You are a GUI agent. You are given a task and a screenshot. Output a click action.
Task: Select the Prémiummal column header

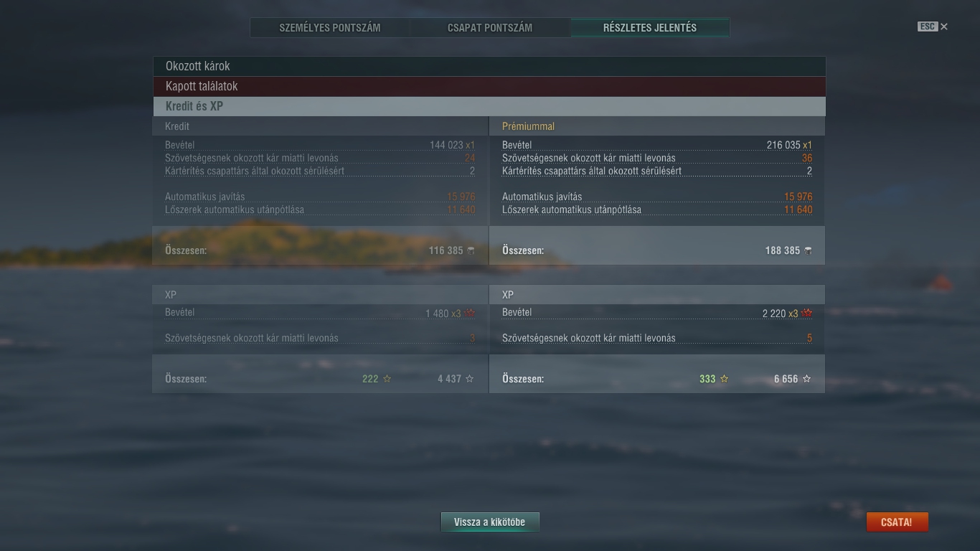tap(529, 126)
